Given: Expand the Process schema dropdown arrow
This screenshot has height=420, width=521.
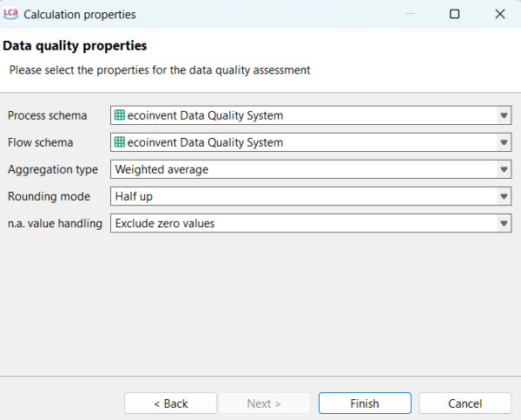Looking at the screenshot, I should (504, 115).
